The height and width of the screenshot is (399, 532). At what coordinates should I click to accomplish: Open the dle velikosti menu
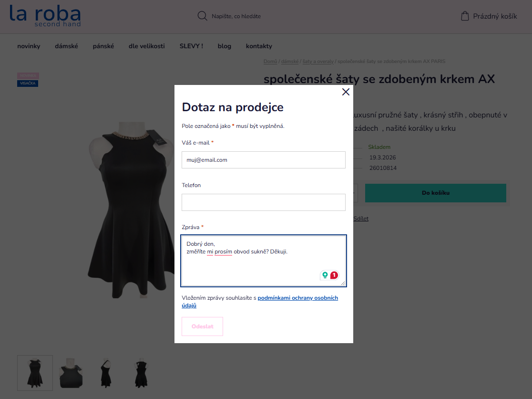[x=146, y=46]
